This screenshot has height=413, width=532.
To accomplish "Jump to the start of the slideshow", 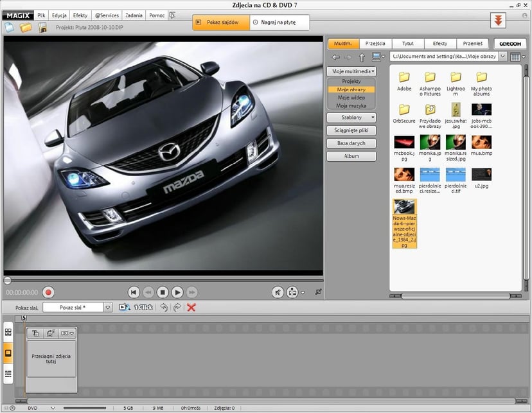I will tap(134, 292).
